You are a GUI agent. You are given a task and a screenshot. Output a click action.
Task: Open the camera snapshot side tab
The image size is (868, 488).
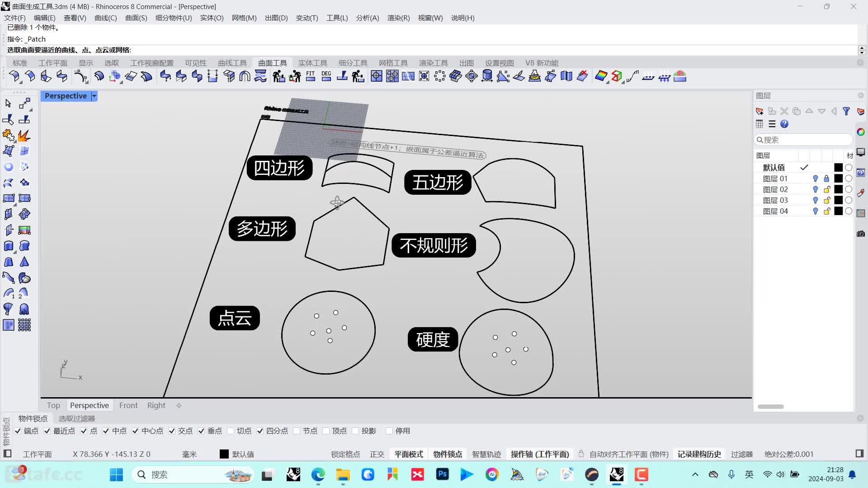pos(861,234)
